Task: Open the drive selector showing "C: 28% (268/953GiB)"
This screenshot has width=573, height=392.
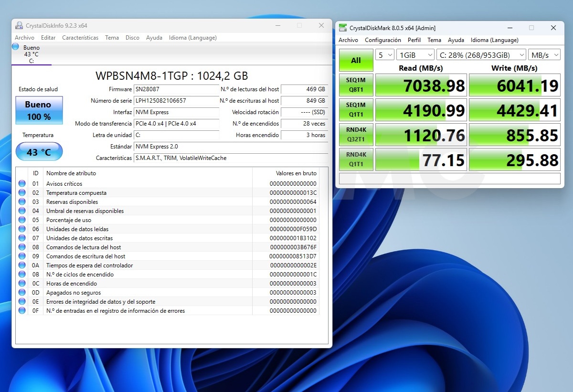Action: (481, 54)
